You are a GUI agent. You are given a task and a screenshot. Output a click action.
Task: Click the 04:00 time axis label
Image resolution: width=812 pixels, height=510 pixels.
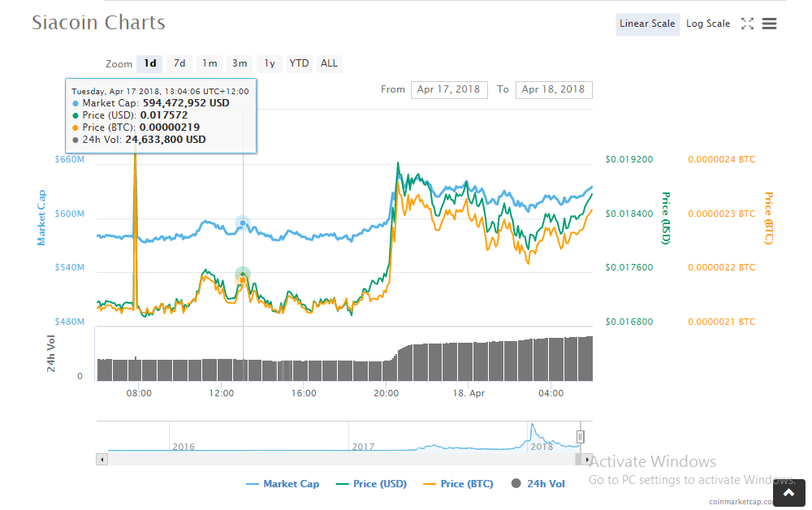click(551, 394)
